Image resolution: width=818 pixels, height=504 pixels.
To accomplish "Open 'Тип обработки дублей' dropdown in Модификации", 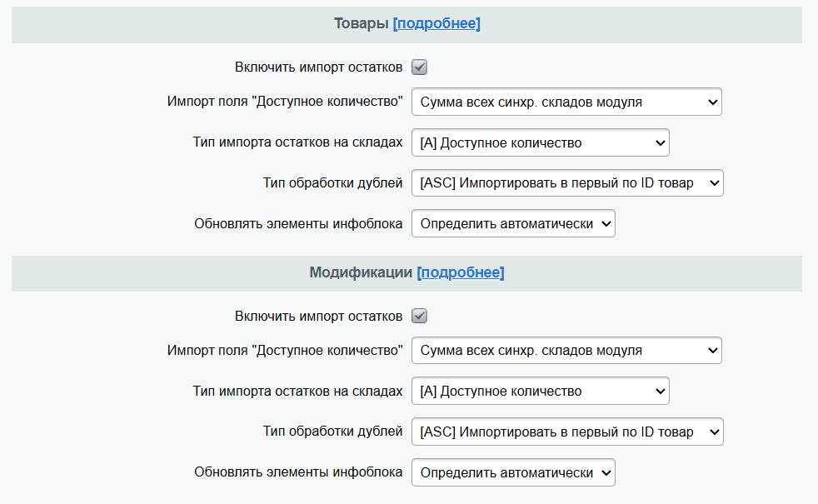I will [x=567, y=432].
